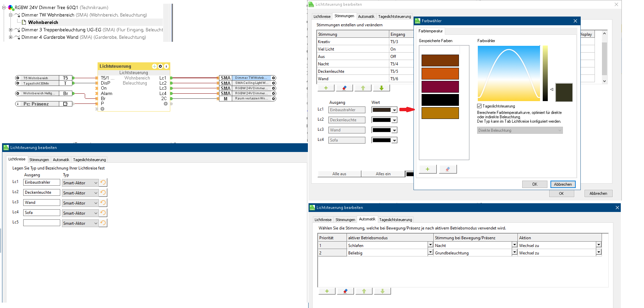This screenshot has height=308, width=644.
Task: Switch to Tageslichtsteuerung tab beside active Automatik tab
Action: (395, 220)
